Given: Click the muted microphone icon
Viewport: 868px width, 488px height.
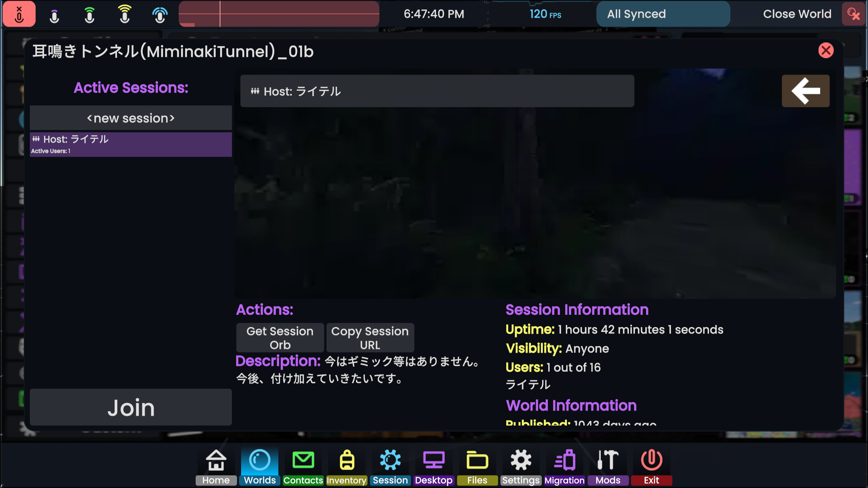Looking at the screenshot, I should point(19,14).
